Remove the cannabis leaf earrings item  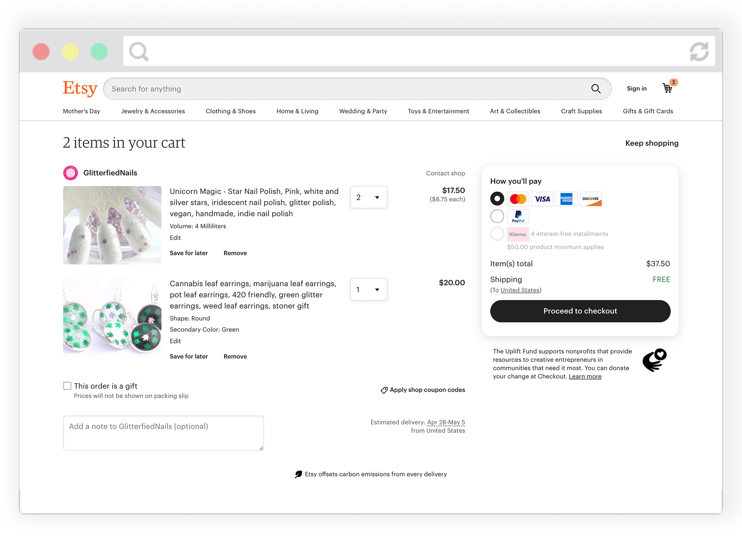coord(235,356)
